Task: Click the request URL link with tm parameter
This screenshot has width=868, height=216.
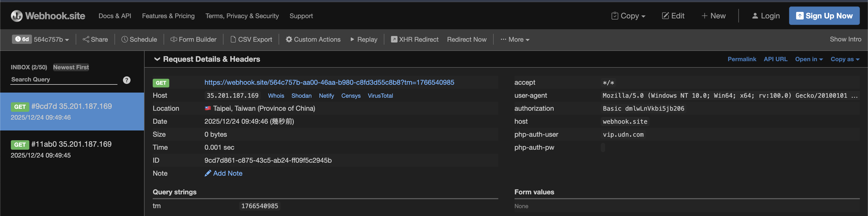Action: click(x=329, y=83)
